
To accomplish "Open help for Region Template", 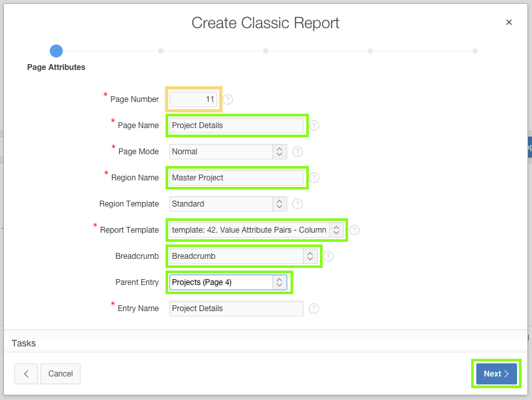I will pyautogui.click(x=298, y=204).
